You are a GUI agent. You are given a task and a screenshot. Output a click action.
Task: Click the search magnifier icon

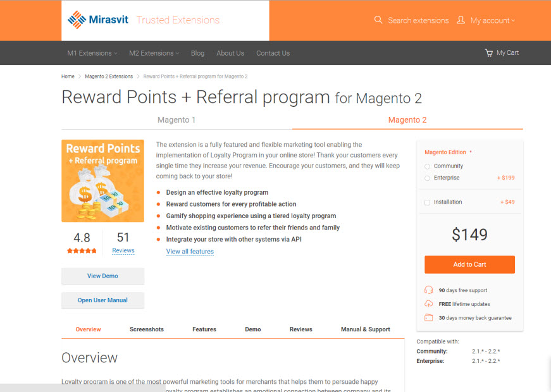[x=378, y=20]
